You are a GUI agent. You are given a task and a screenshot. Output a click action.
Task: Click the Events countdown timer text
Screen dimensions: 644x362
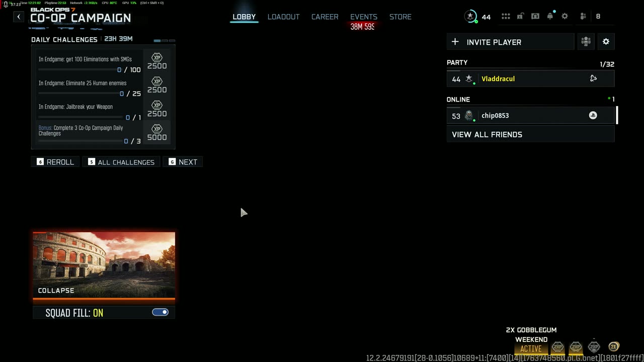coord(362,27)
